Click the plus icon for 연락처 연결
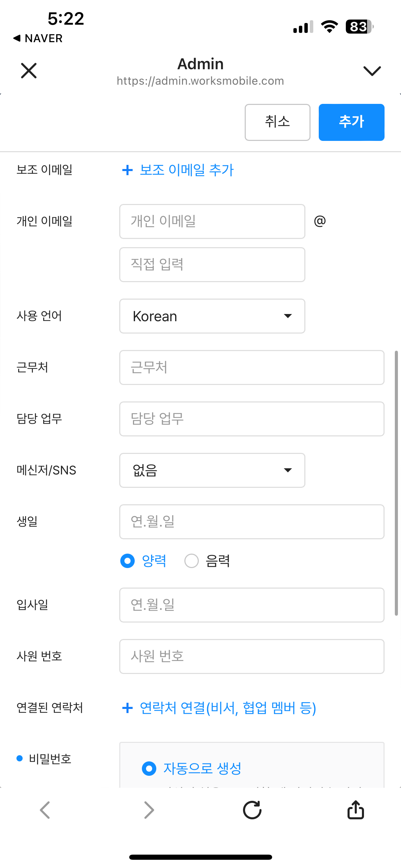This screenshot has height=868, width=401. (x=127, y=707)
